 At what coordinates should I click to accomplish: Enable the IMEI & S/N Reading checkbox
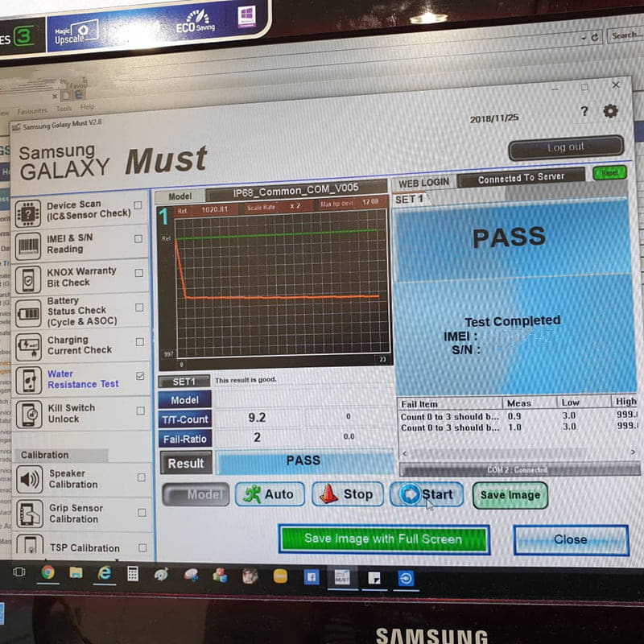(x=138, y=238)
